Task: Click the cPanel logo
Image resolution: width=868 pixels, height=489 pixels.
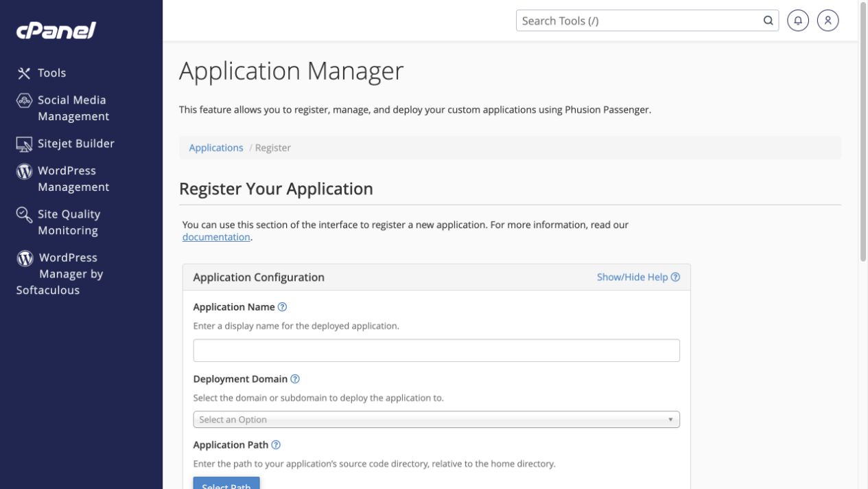Action: coord(56,30)
